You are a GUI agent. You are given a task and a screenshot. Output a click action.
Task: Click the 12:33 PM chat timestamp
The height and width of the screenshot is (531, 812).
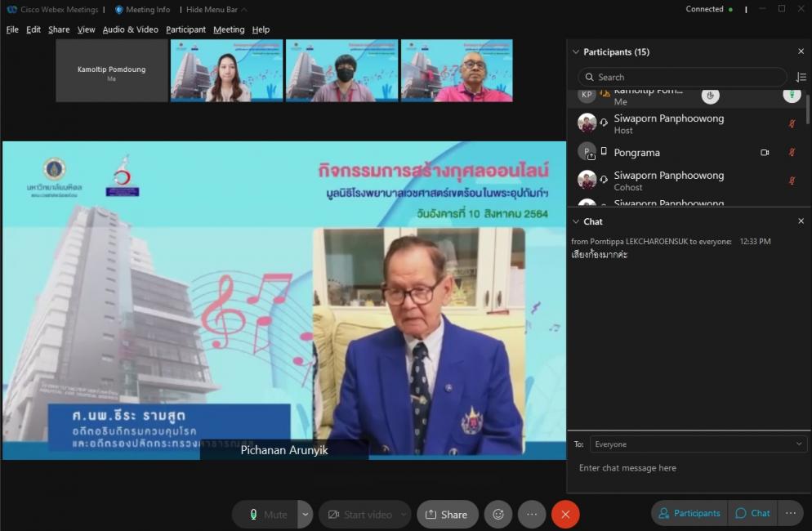pos(755,242)
